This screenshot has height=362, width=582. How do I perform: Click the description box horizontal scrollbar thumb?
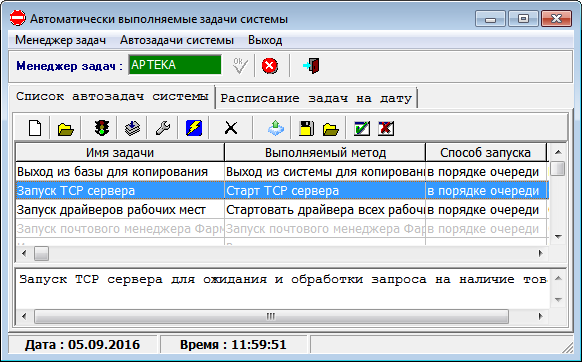click(x=271, y=317)
